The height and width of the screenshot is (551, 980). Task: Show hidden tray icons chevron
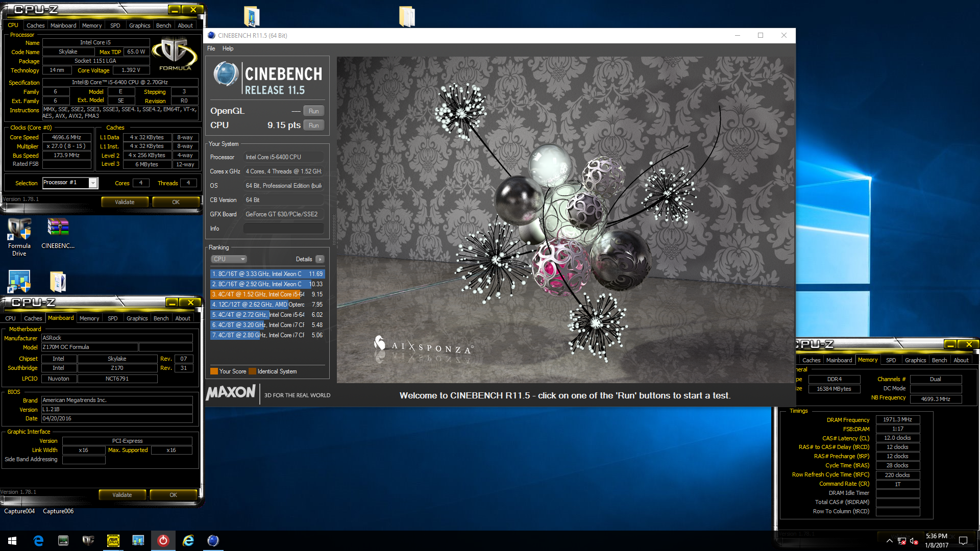(x=889, y=541)
